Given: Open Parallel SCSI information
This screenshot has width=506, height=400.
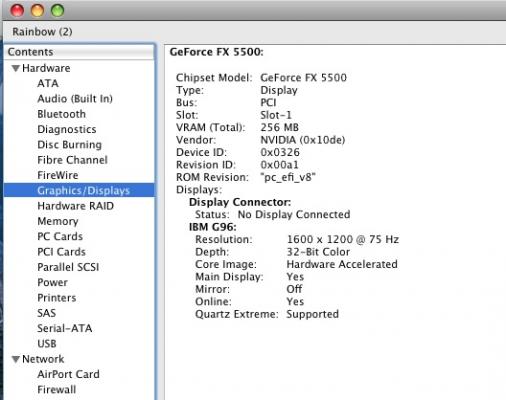Looking at the screenshot, I should (68, 267).
